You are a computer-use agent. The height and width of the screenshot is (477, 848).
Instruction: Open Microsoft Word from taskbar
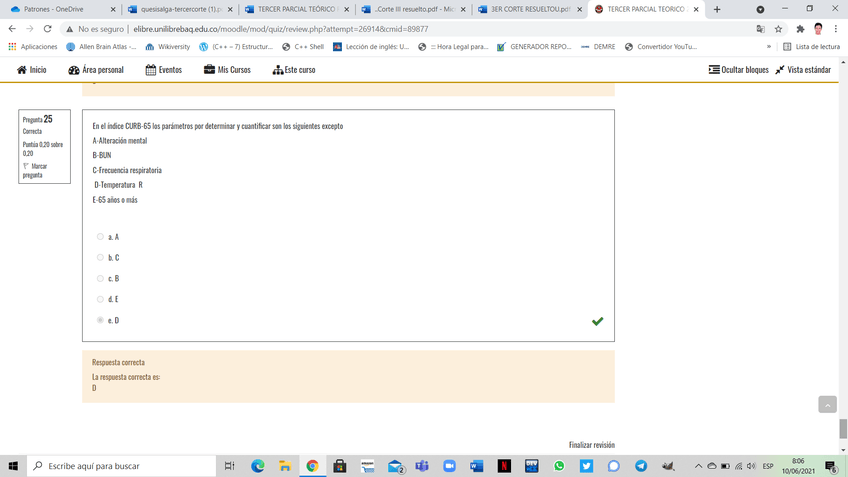click(x=476, y=466)
